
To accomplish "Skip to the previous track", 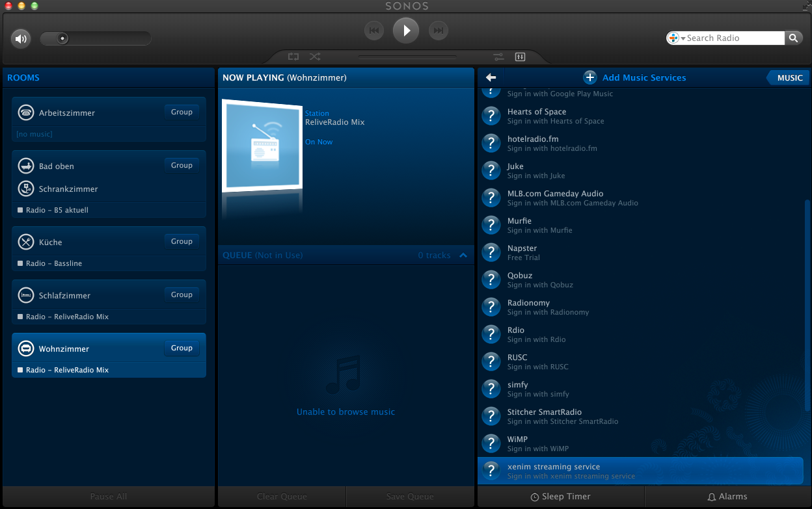I will 374,30.
